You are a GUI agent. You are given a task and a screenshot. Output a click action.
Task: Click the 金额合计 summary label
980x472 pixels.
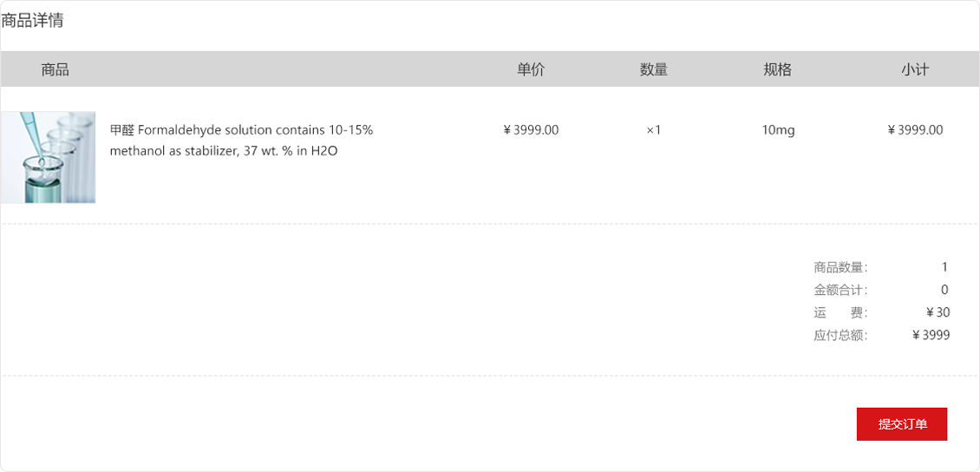click(840, 290)
